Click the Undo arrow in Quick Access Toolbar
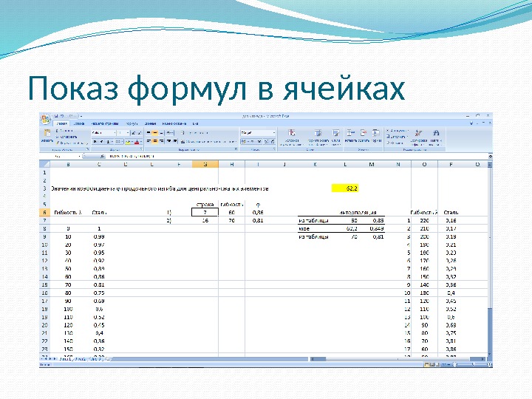The height and width of the screenshot is (399, 532). [62, 116]
